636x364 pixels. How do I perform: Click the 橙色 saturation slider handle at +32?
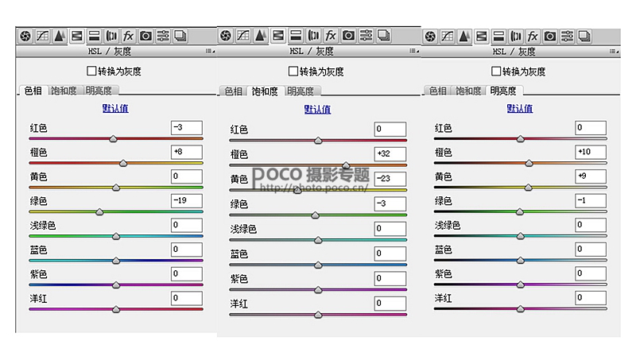(x=346, y=165)
